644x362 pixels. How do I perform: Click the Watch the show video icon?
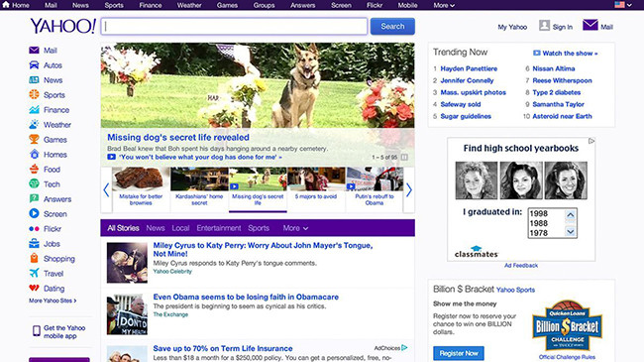click(x=536, y=54)
